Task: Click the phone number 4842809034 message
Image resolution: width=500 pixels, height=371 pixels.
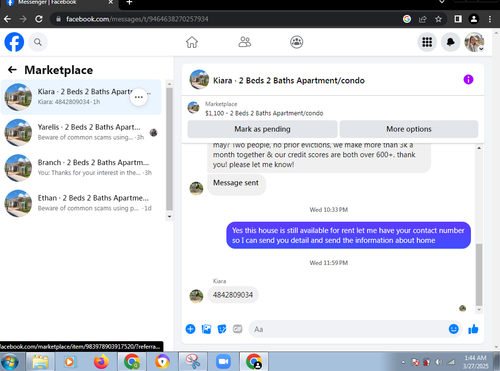Action: click(x=233, y=295)
